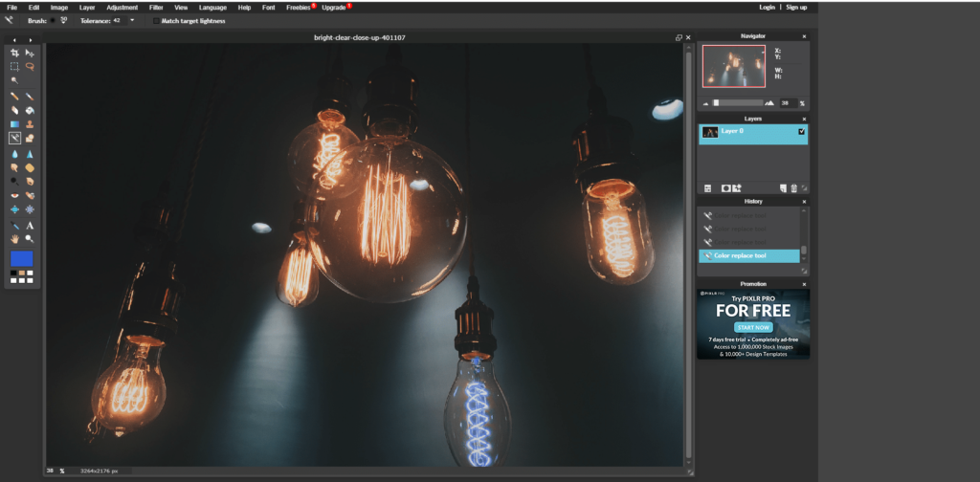Select the Gradient tool
Image resolution: width=980 pixels, height=482 pixels.
click(14, 124)
